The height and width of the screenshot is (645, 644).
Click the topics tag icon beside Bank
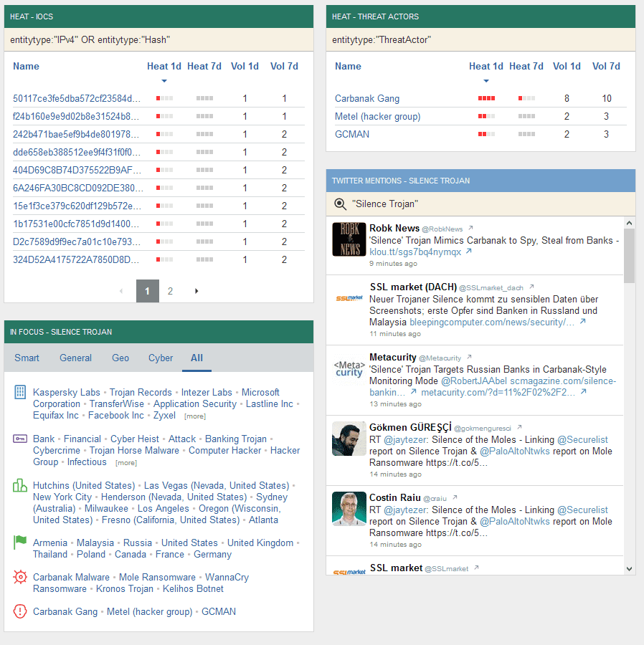click(20, 439)
